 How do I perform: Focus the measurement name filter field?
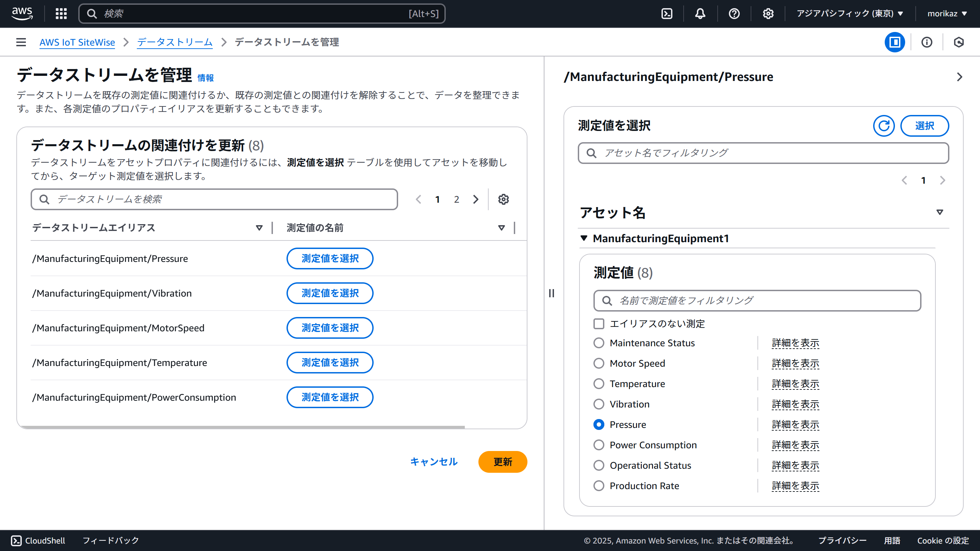757,300
